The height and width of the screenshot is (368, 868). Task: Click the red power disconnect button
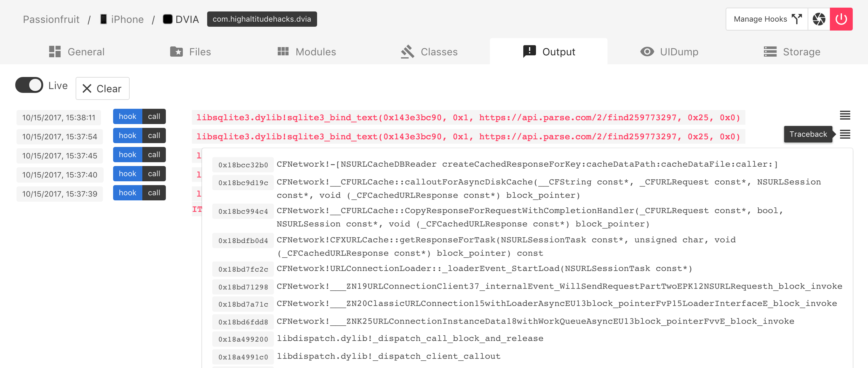click(841, 19)
